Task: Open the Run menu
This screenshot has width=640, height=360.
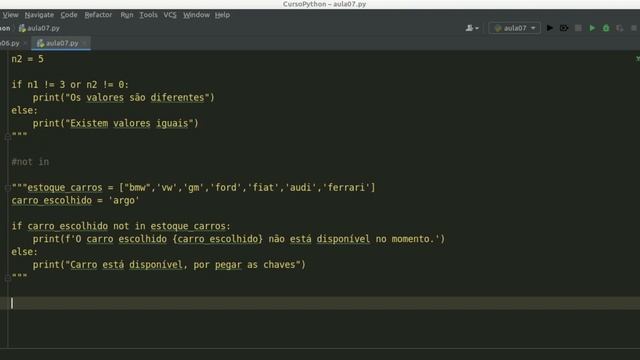Action: pos(127,15)
